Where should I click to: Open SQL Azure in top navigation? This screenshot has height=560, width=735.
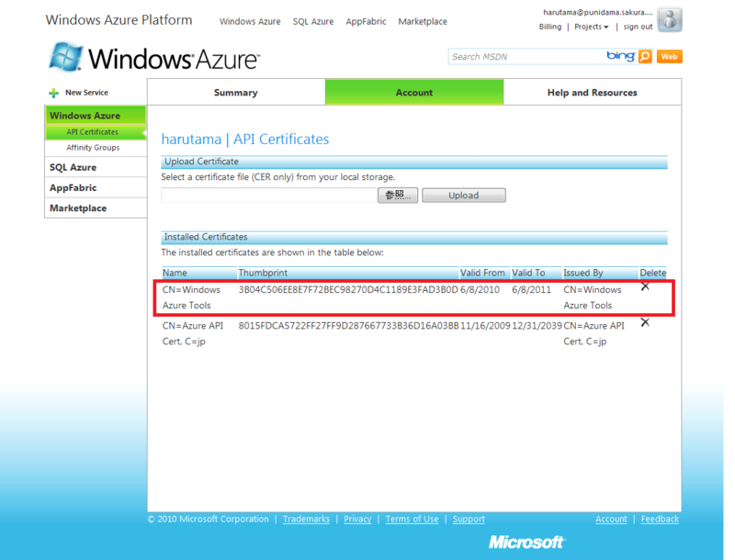(x=313, y=21)
